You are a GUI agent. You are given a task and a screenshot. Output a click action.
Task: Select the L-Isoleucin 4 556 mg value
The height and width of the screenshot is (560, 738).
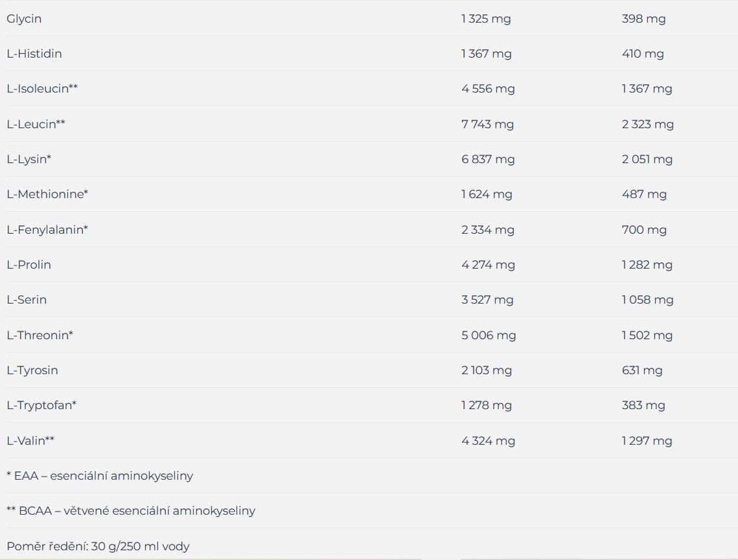click(488, 89)
